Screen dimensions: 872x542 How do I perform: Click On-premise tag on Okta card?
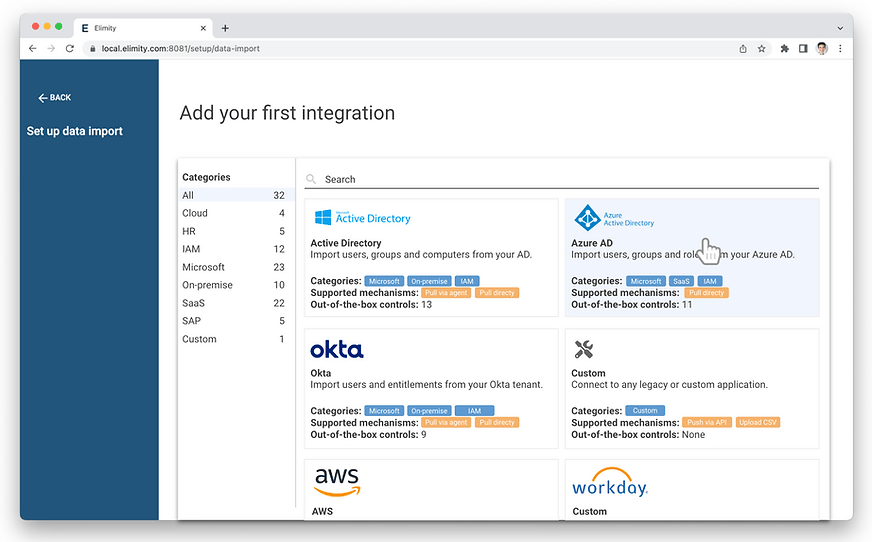(429, 411)
